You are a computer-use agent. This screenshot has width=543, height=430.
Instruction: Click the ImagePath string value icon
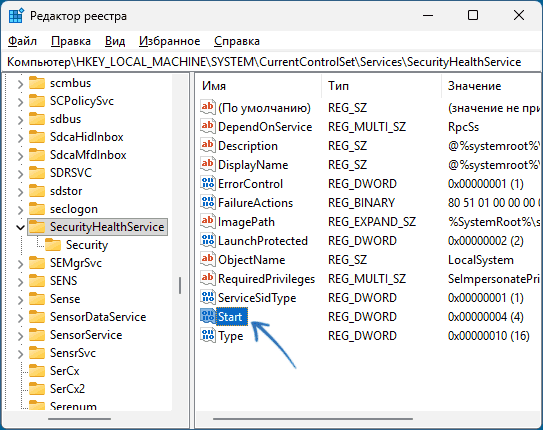(208, 222)
